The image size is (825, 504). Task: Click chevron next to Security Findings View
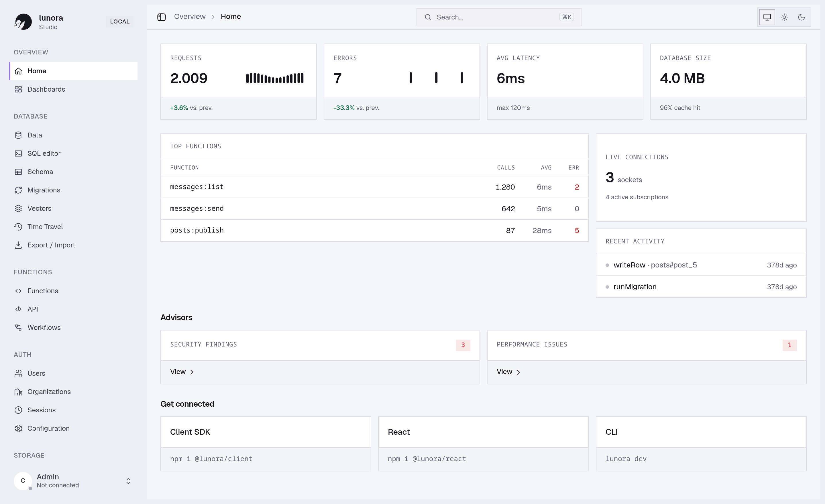click(192, 372)
